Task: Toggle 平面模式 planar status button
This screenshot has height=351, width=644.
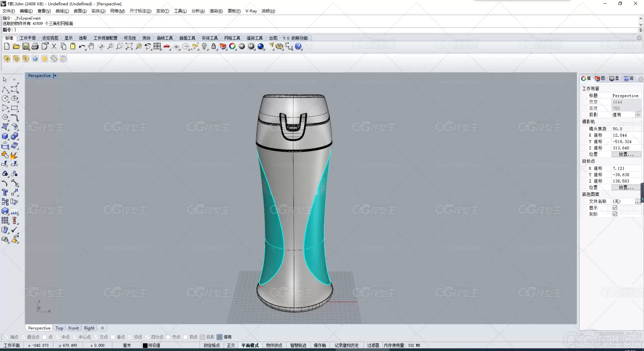Action: click(x=250, y=345)
